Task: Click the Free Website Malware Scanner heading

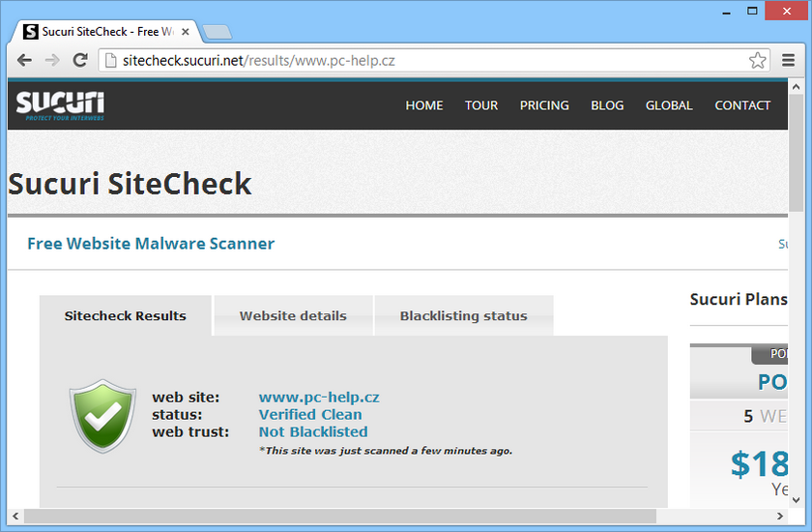Action: (x=151, y=244)
